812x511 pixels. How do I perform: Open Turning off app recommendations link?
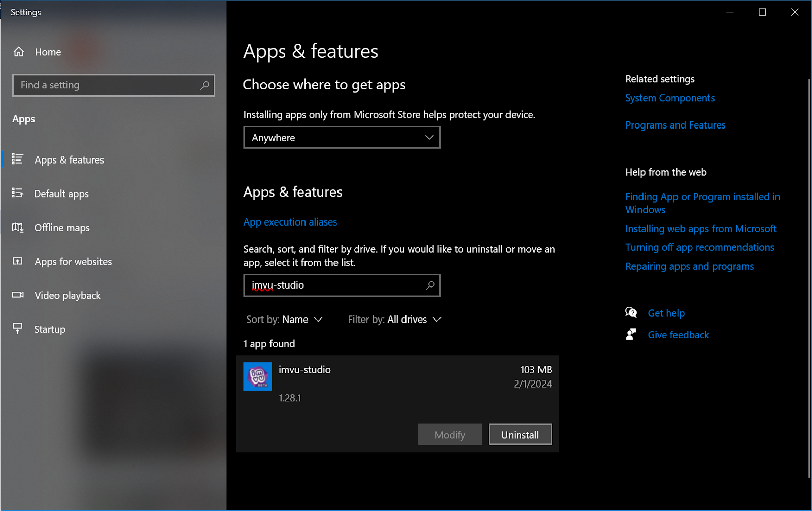coord(700,247)
